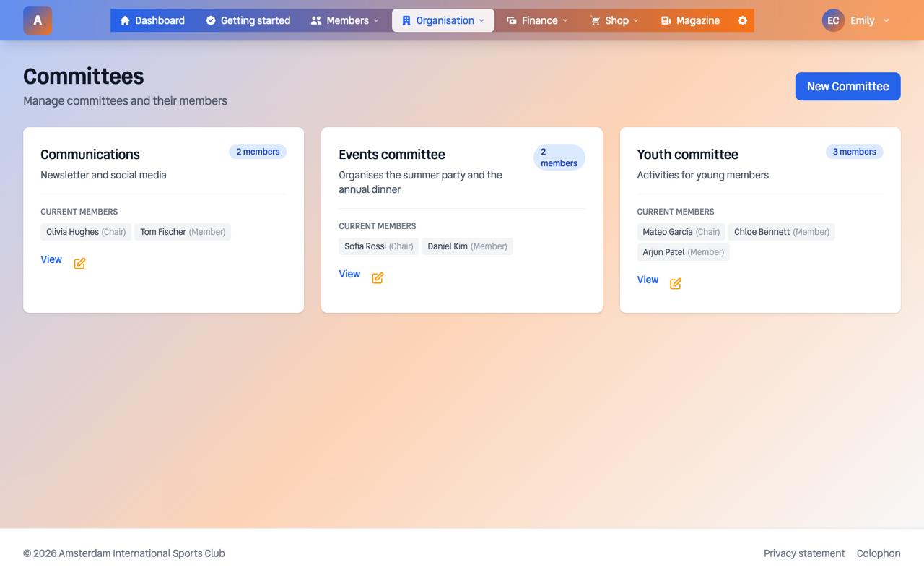Open the Organisation dropdown menu
This screenshot has width=924, height=578.
click(443, 20)
